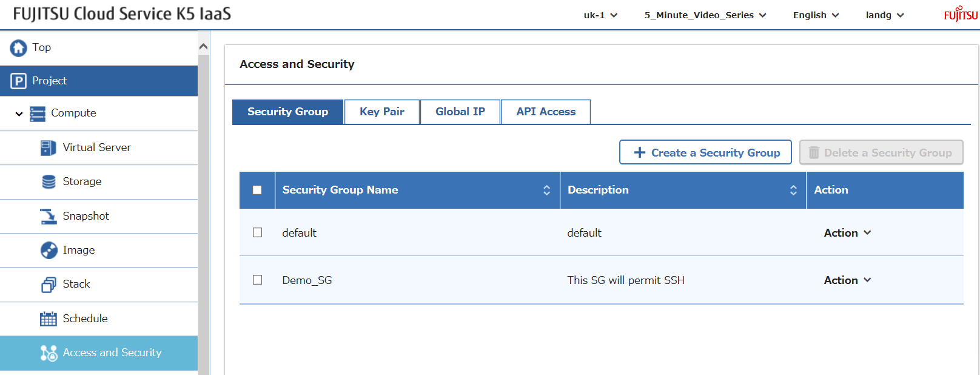
Task: Open Top in the sidebar
Action: point(99,48)
